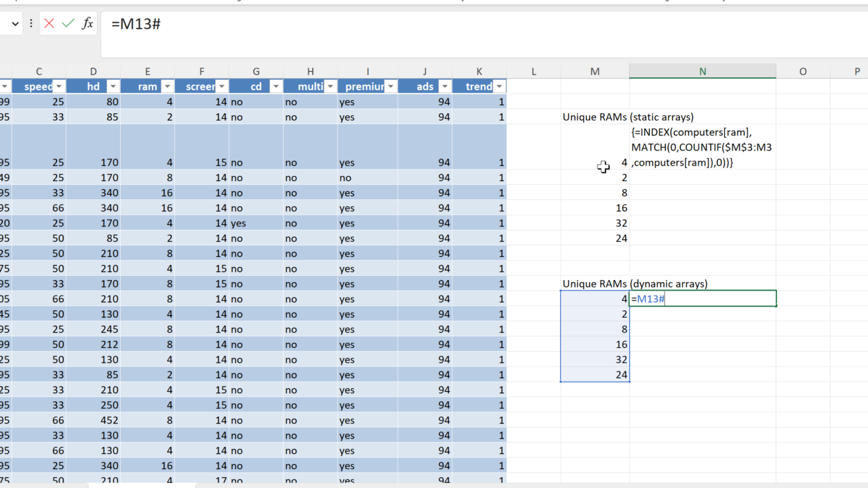
Task: Open the hd column filter dropdown
Action: [x=113, y=87]
